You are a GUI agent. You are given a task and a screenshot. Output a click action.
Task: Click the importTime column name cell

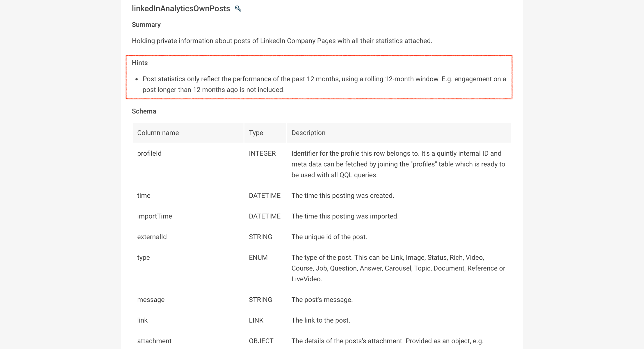155,216
